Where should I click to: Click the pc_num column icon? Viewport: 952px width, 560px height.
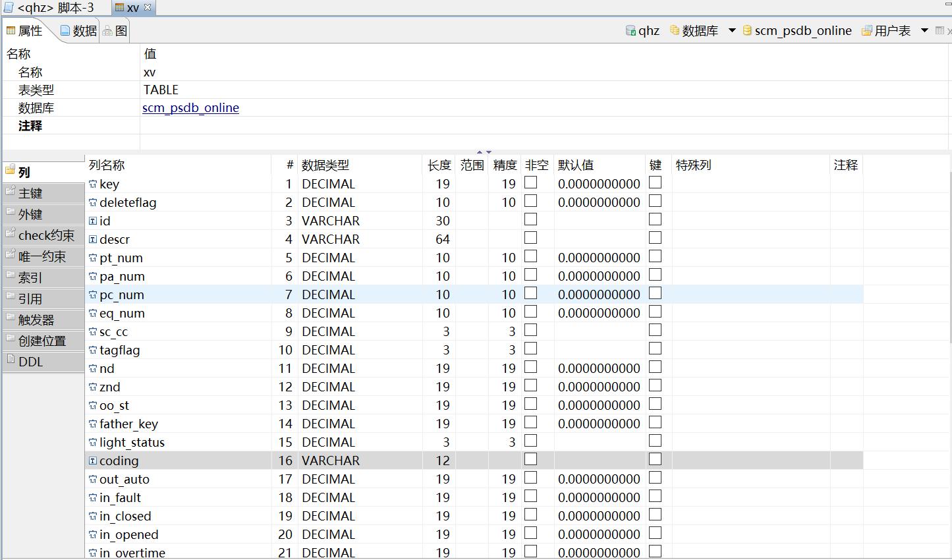pos(93,295)
